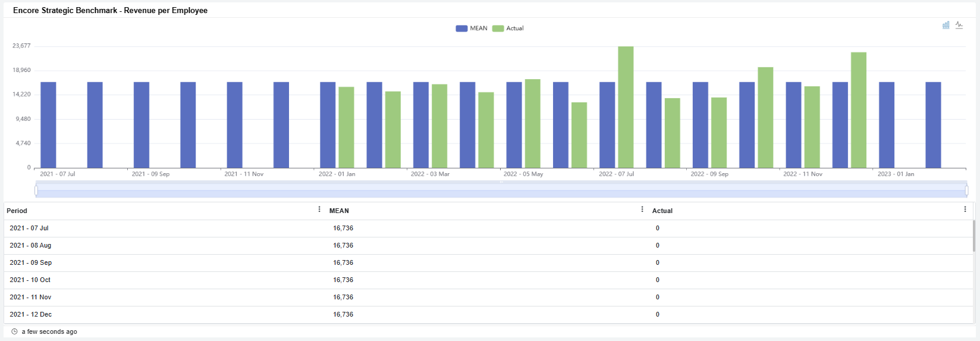The image size is (980, 341).
Task: Click the clock icon beside last-refreshed time
Action: [14, 331]
